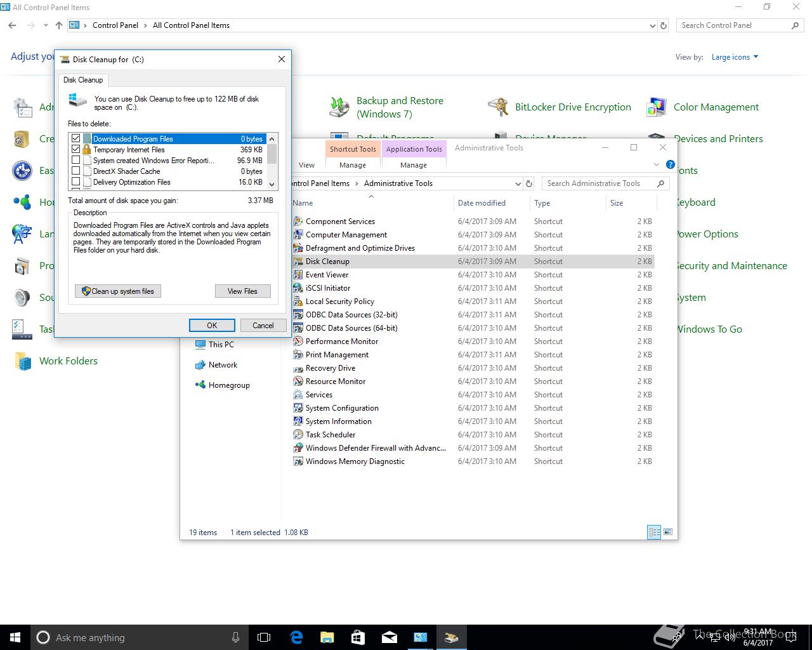Click Cancel in Disk Cleanup
Viewport: 812px width, 650px height.
263,325
